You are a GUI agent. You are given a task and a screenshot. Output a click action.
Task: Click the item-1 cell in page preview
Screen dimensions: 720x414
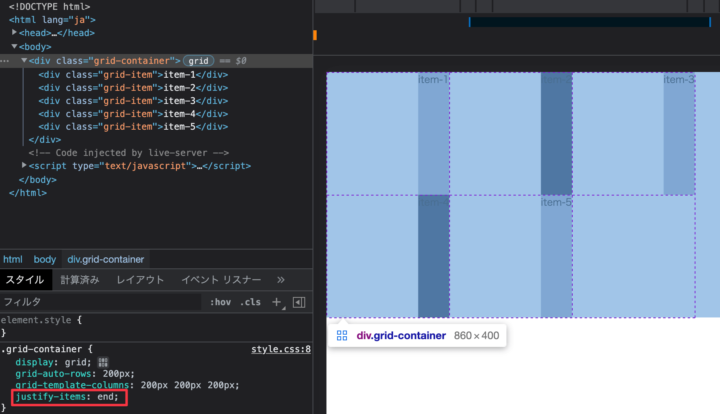433,133
